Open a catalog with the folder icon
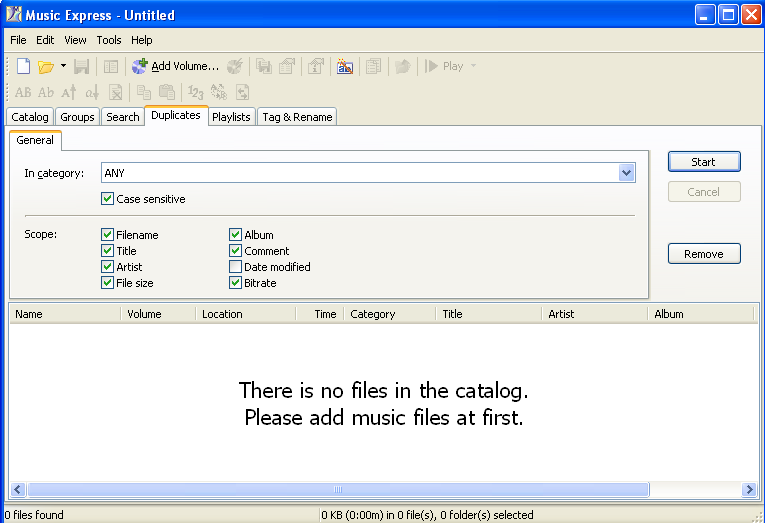765x523 pixels. click(x=46, y=66)
